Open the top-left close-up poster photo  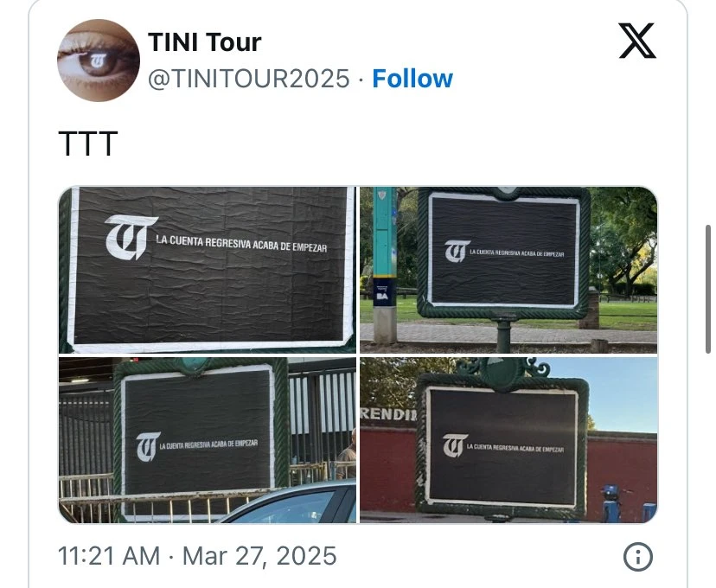208,270
